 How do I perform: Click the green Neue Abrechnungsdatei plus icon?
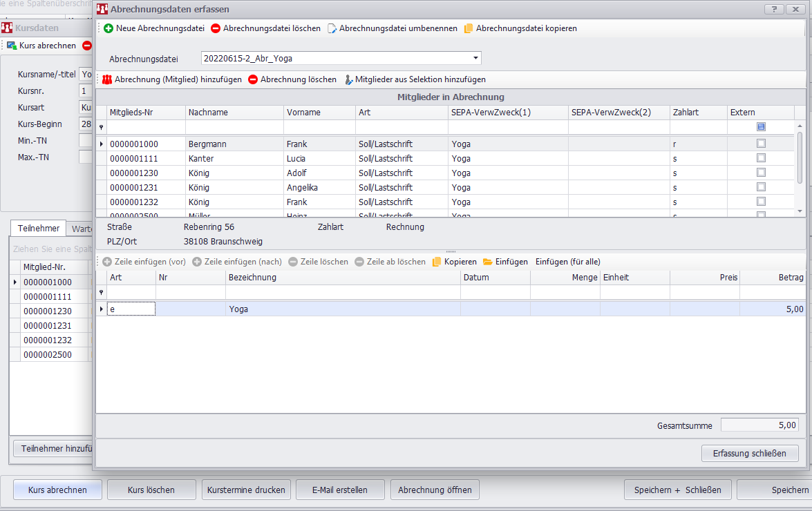108,28
